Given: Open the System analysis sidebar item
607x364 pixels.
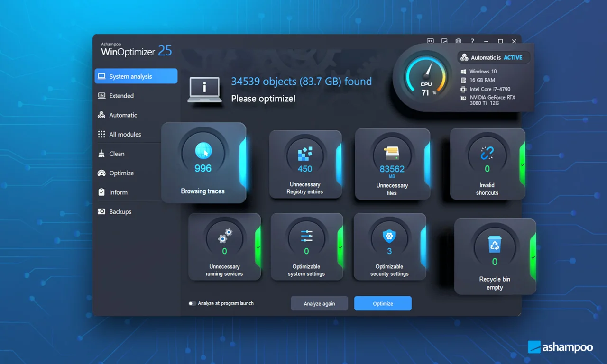Looking at the screenshot, I should coord(136,76).
